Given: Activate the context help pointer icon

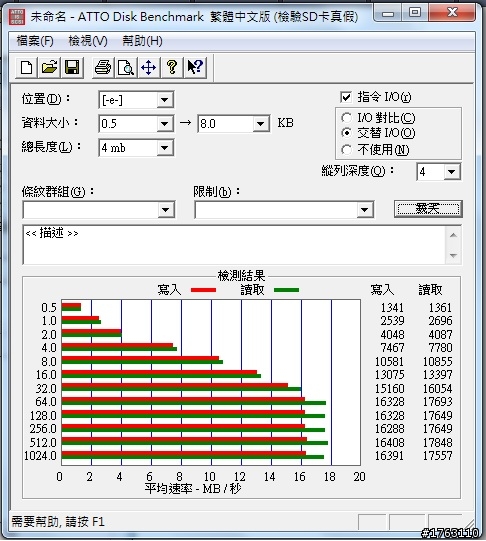Looking at the screenshot, I should (195, 67).
